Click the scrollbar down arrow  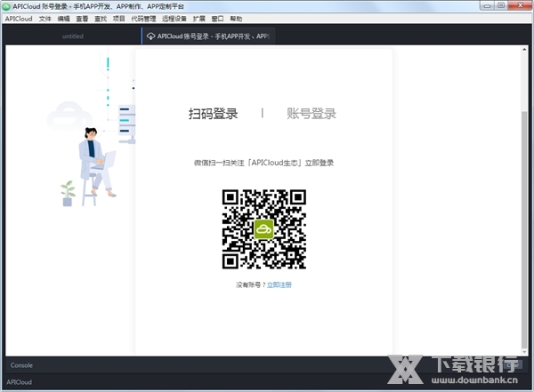524,352
